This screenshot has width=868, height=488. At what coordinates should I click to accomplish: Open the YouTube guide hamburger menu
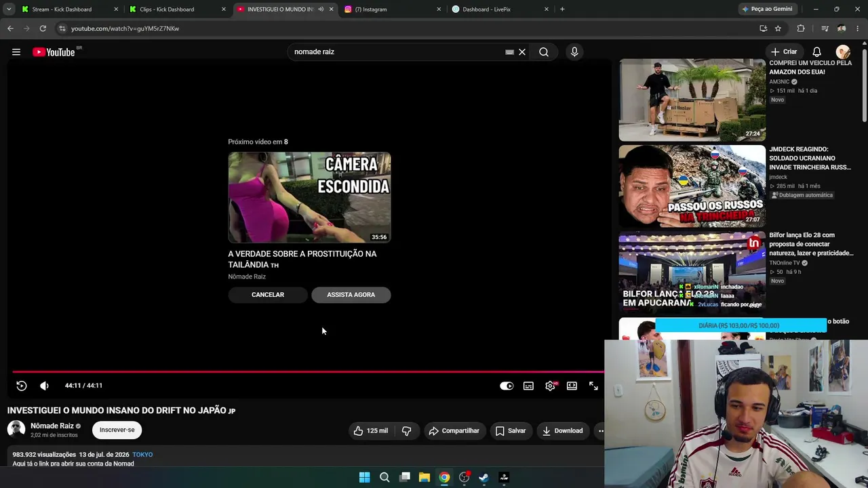click(16, 52)
